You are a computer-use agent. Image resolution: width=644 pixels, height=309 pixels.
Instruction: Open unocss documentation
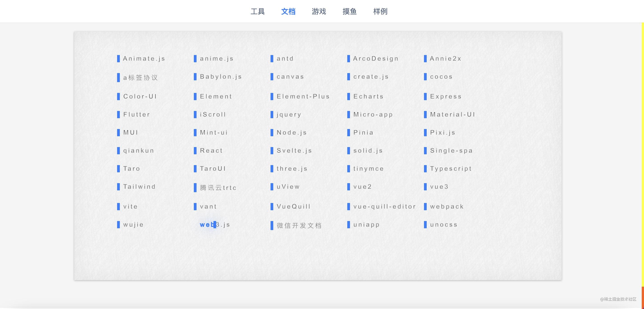pyautogui.click(x=444, y=225)
